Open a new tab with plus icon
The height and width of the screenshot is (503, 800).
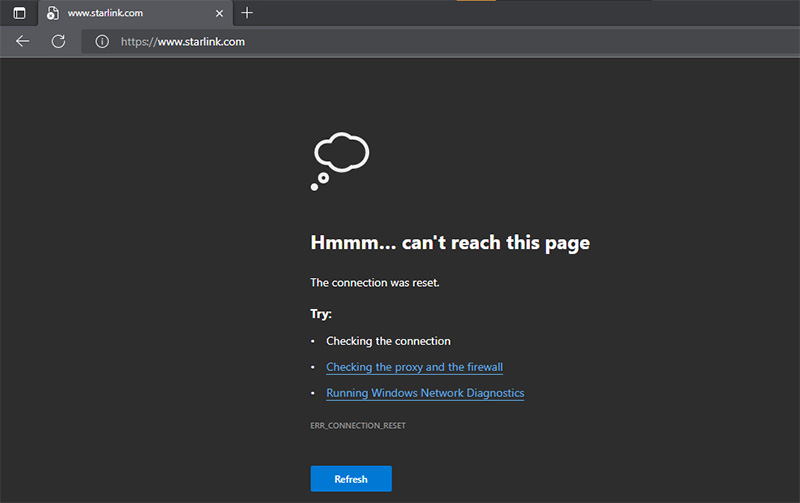[248, 13]
